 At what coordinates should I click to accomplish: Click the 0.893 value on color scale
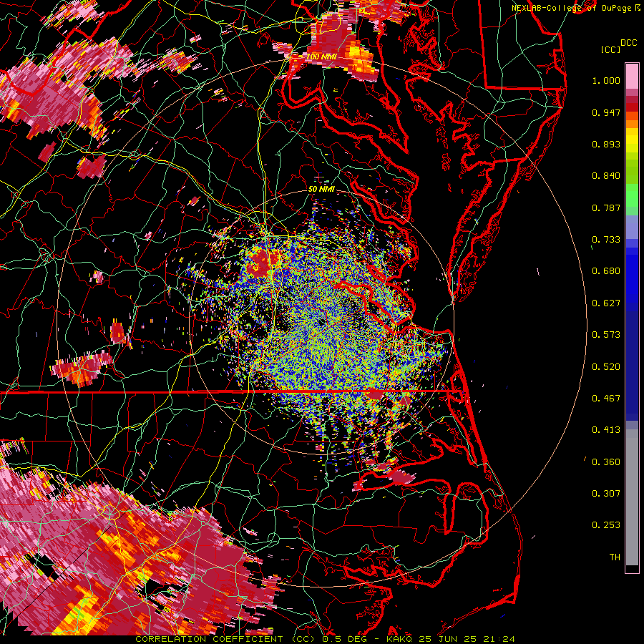point(606,144)
